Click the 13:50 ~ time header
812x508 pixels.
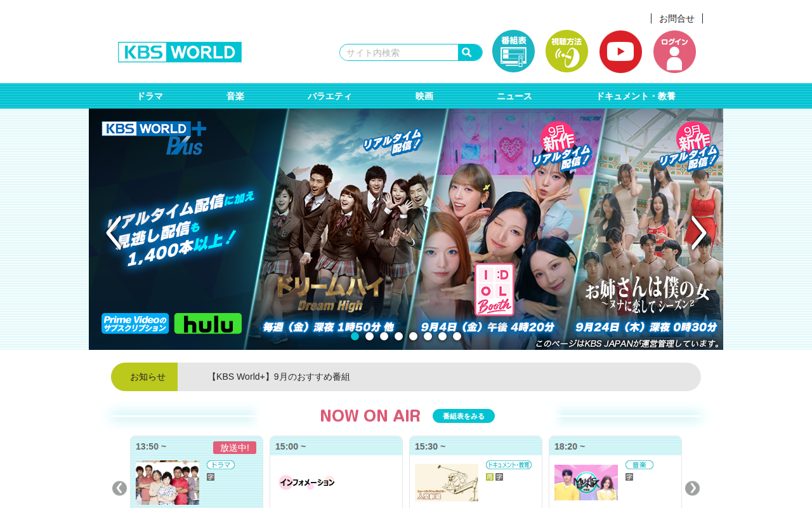click(x=151, y=446)
